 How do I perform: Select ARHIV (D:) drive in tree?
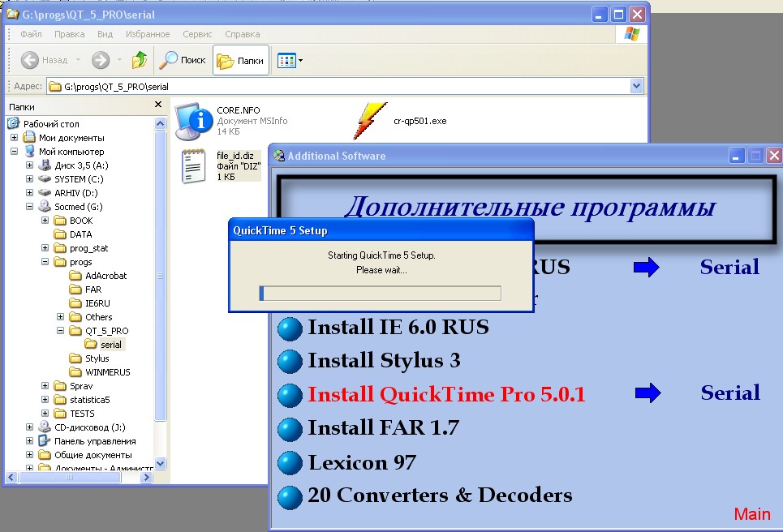69,193
